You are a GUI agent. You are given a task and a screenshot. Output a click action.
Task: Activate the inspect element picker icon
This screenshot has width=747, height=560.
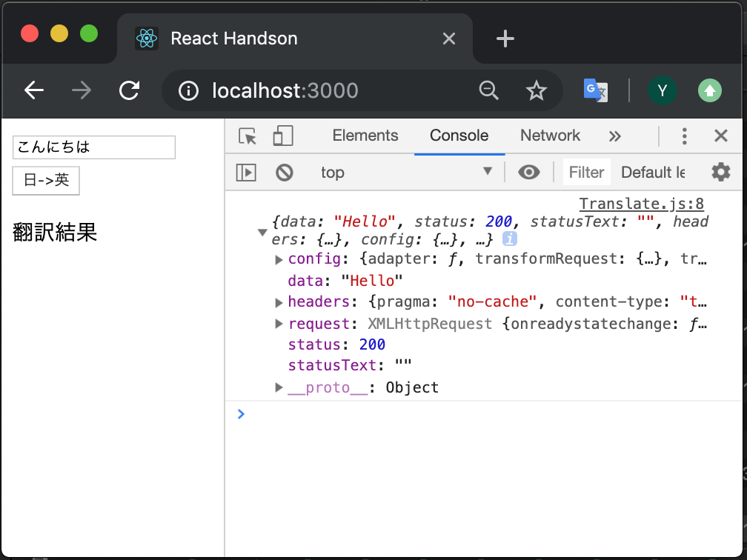click(248, 136)
